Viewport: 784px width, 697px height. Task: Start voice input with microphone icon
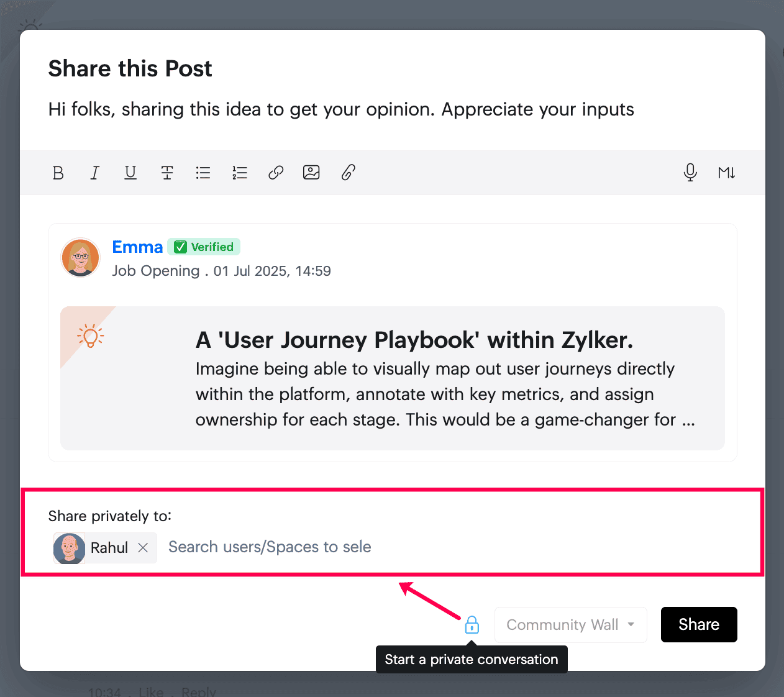click(x=690, y=173)
